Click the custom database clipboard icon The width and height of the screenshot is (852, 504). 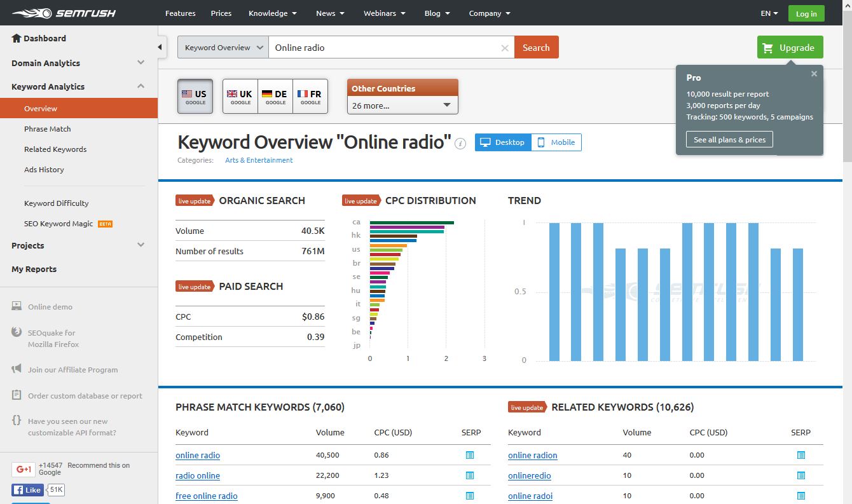tap(17, 395)
